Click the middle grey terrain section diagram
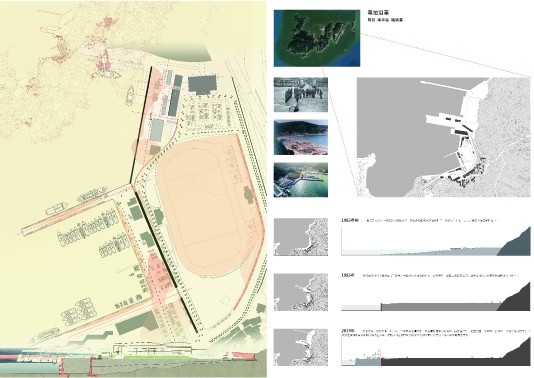The image size is (534, 378). coord(436,296)
